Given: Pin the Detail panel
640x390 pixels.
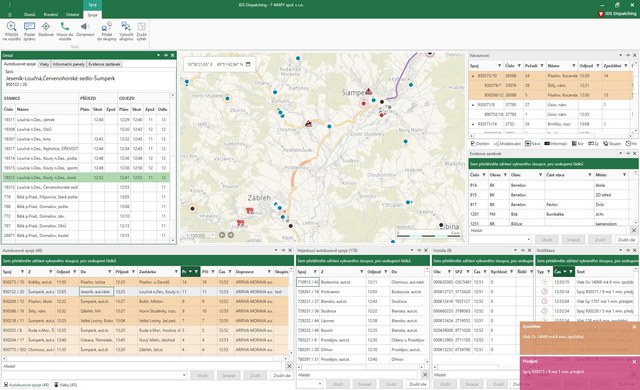Looking at the screenshot, I should point(166,55).
